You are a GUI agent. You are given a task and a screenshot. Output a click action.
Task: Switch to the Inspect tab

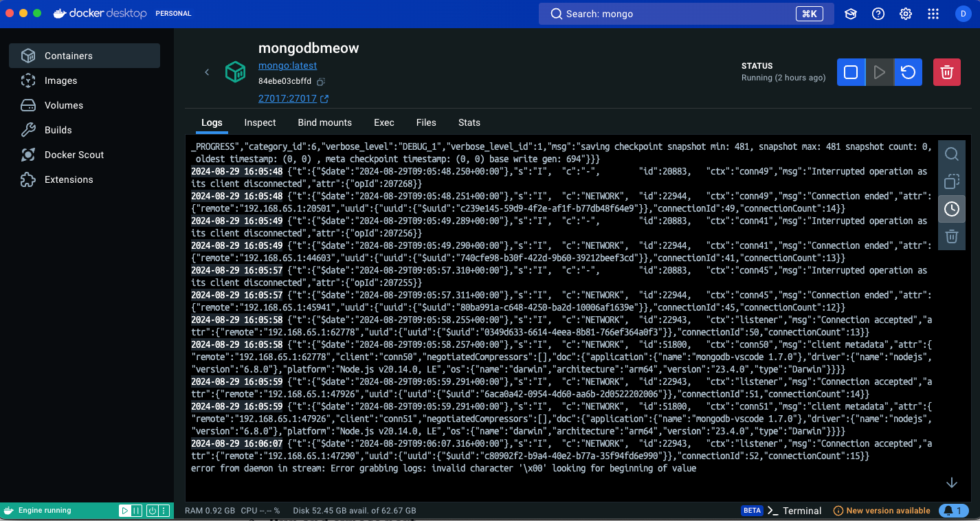pos(260,122)
